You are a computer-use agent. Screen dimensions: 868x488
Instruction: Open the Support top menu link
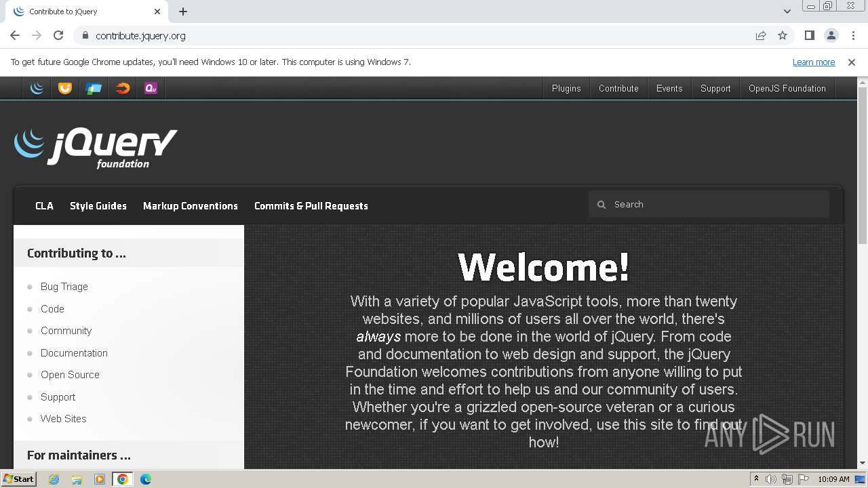[715, 89]
